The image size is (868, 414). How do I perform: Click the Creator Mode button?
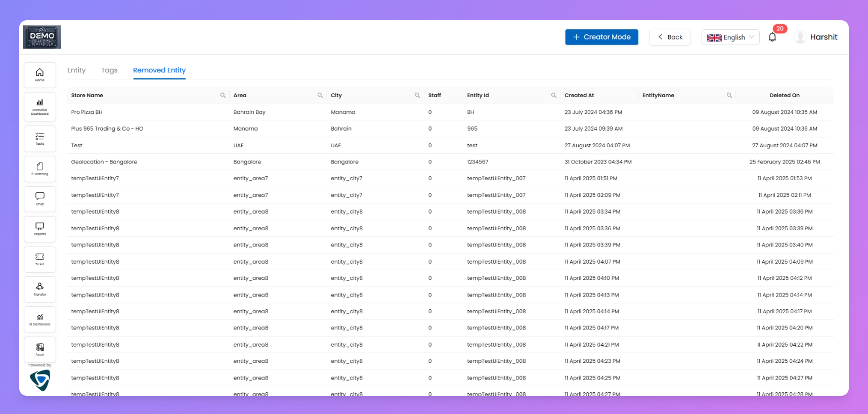(601, 37)
